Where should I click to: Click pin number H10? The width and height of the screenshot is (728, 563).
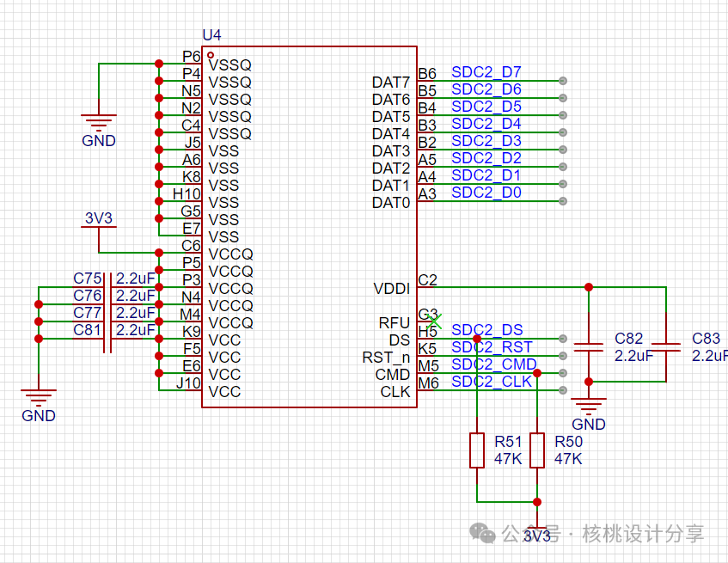[187, 193]
